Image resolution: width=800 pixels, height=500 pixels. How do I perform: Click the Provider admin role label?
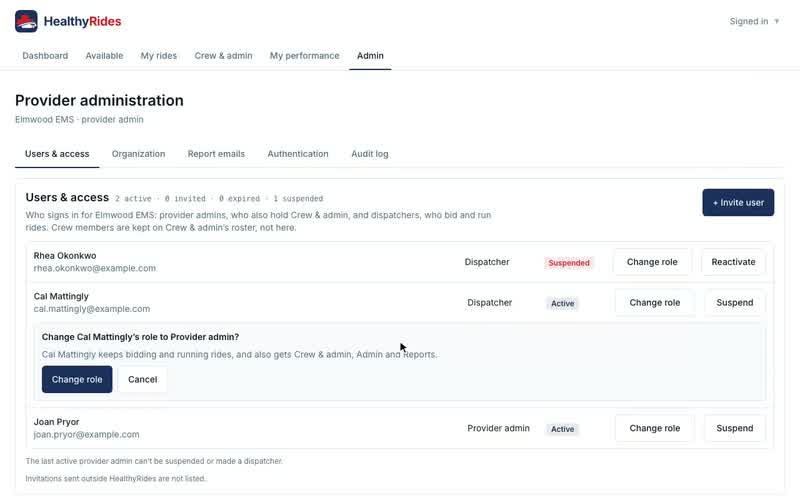click(498, 428)
